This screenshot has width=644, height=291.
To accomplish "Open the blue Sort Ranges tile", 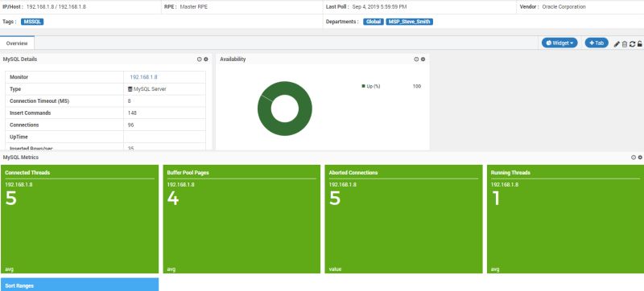I will pyautogui.click(x=80, y=285).
